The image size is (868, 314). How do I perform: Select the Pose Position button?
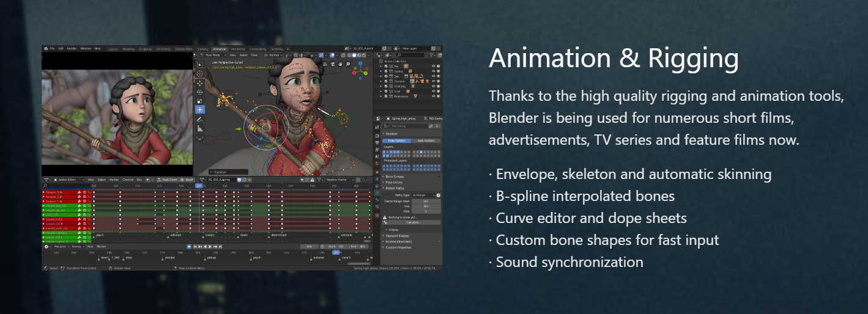coord(397,141)
